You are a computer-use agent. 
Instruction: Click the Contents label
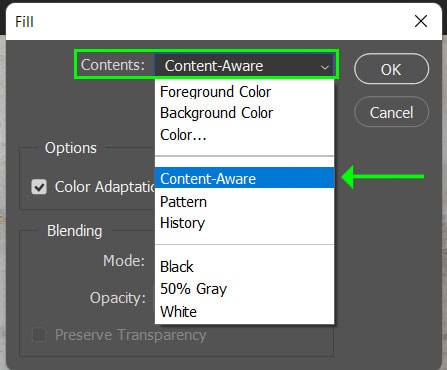click(x=113, y=65)
